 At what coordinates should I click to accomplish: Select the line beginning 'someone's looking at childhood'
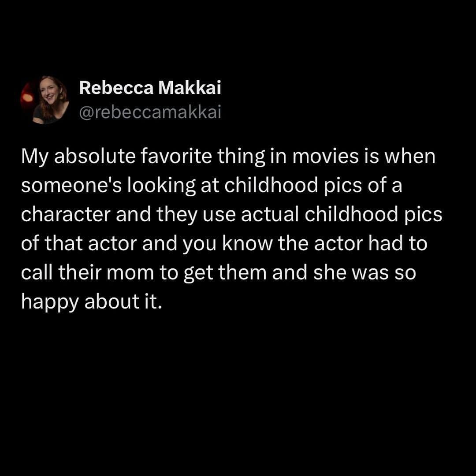click(x=212, y=186)
